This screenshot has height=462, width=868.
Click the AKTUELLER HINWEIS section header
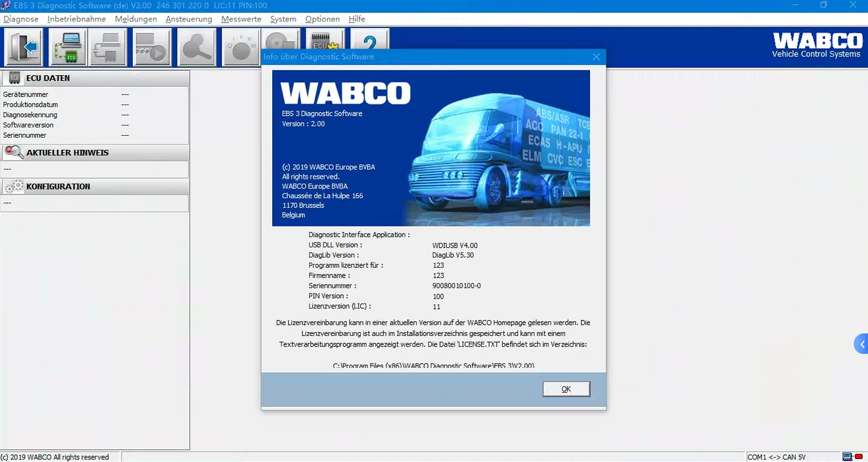pos(67,153)
